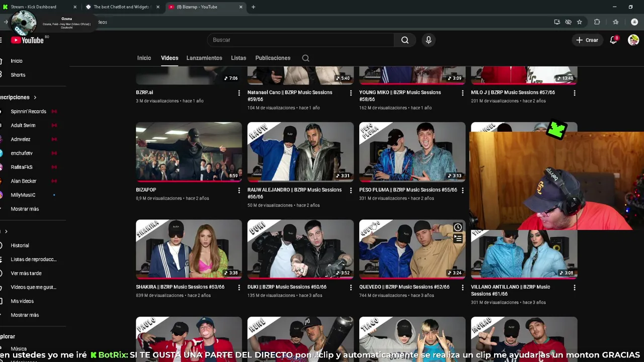Click the YouTube logo home link
644x362 pixels.
[x=27, y=40]
